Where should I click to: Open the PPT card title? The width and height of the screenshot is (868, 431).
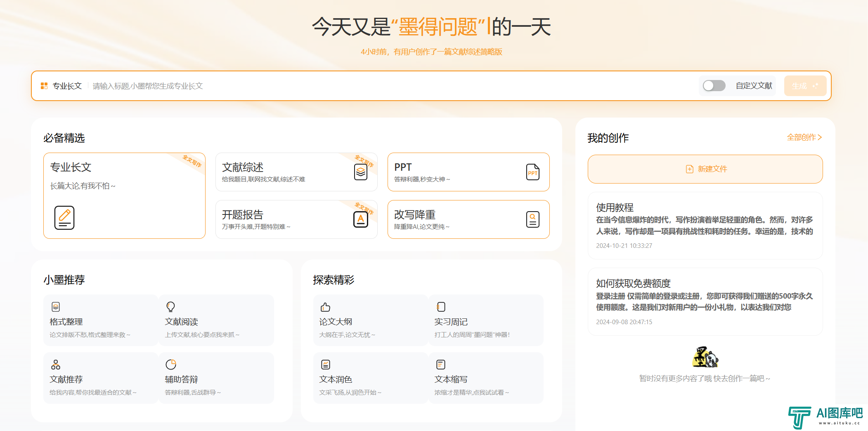click(x=403, y=167)
